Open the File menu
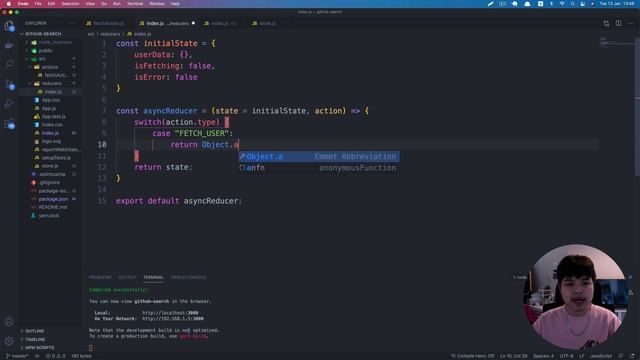Viewport: 640px width, 360px height. pyautogui.click(x=38, y=4)
